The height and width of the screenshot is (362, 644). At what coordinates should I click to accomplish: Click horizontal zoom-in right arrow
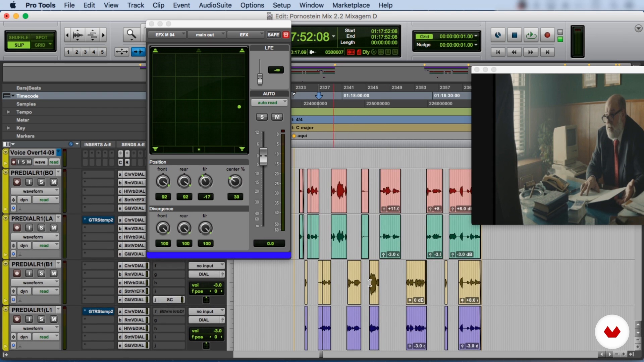[x=103, y=35]
